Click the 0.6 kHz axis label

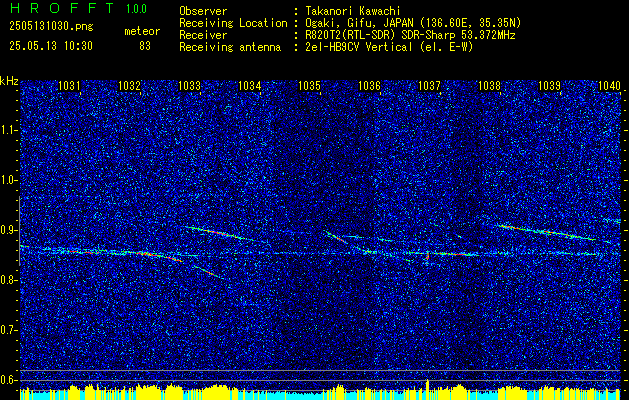[8, 380]
